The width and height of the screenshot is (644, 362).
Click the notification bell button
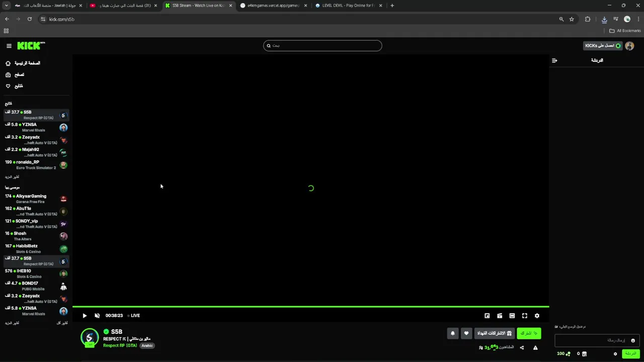click(452, 333)
